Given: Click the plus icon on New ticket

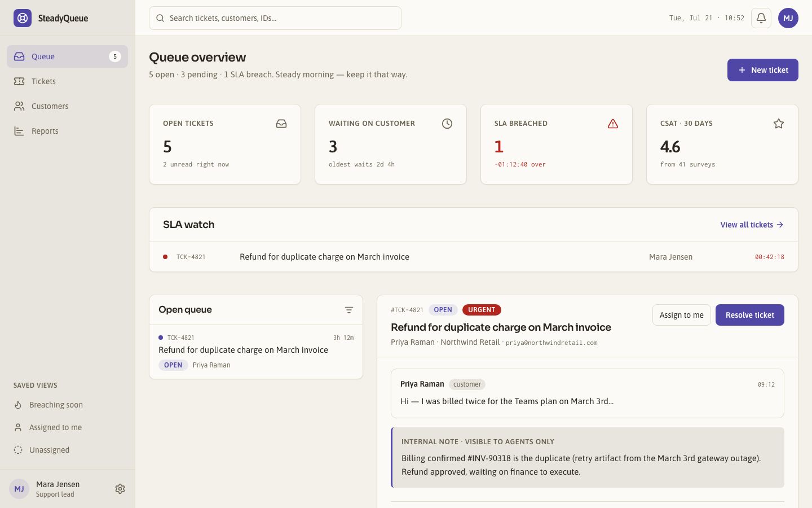Looking at the screenshot, I should point(742,70).
